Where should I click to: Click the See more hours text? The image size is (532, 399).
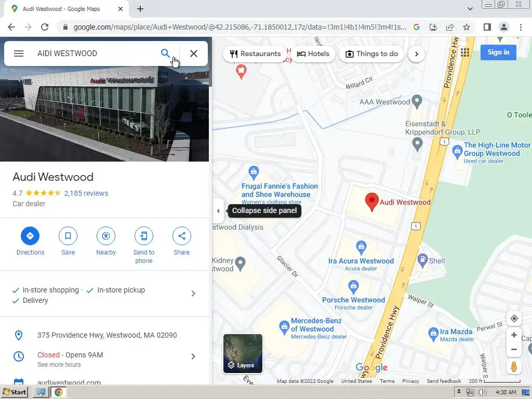59,365
